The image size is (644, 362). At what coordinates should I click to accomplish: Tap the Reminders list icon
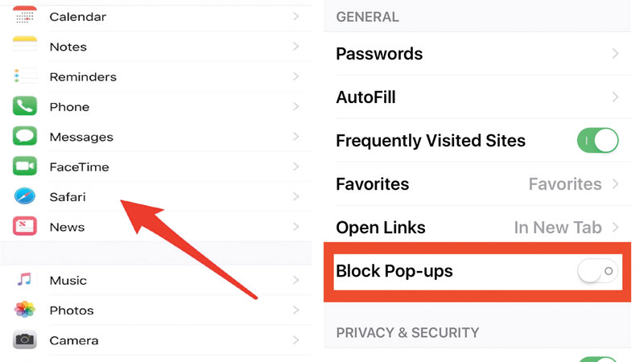[x=25, y=76]
